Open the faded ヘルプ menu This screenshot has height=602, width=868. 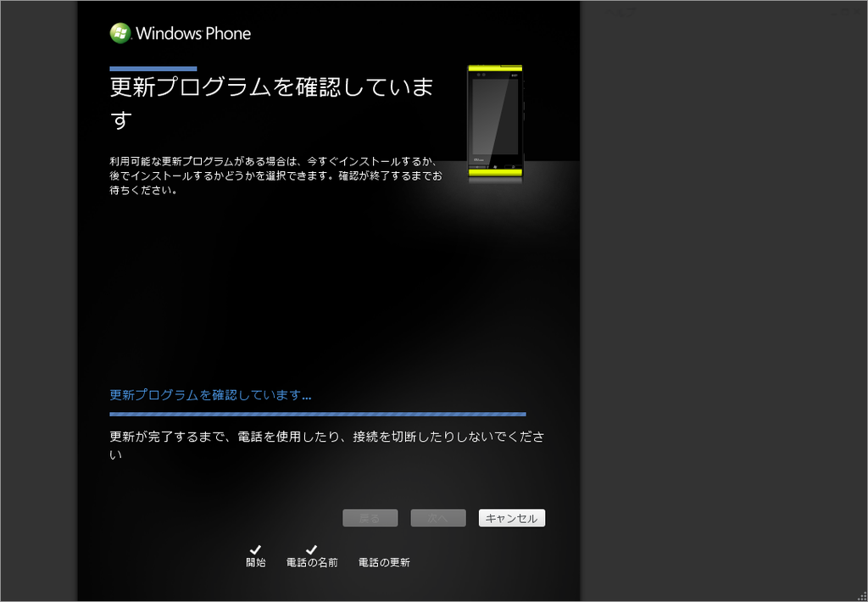[x=620, y=12]
